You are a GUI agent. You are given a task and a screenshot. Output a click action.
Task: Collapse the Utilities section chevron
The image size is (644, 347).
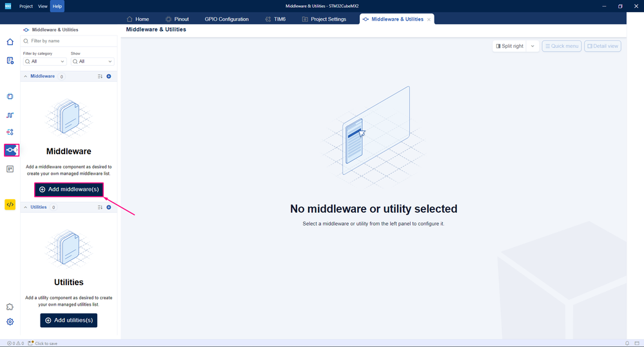point(26,207)
